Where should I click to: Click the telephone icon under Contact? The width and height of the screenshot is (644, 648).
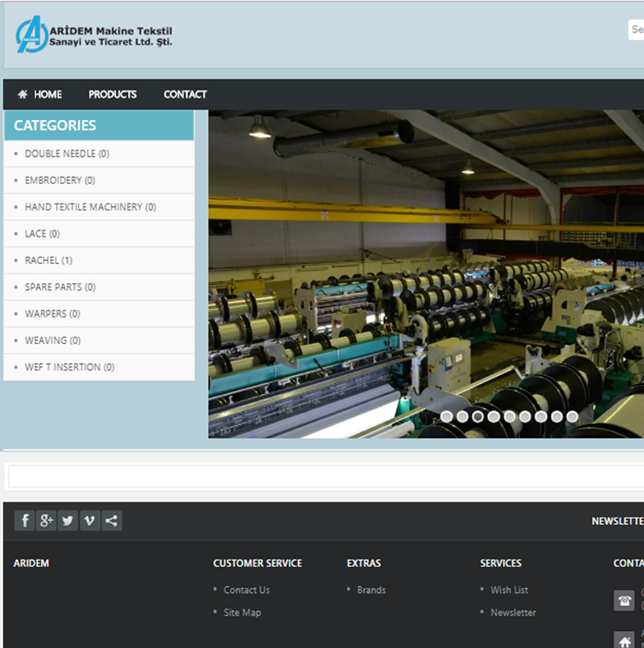click(x=624, y=601)
